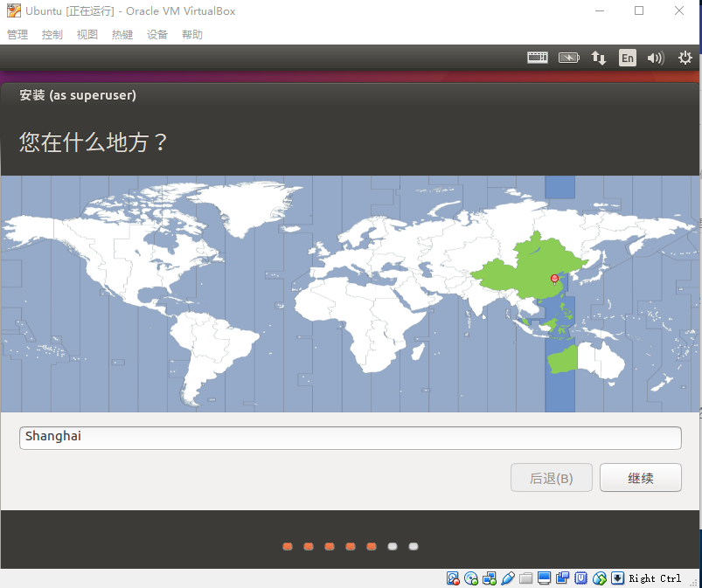This screenshot has width=702, height=588.
Task: Open the 视图 menu
Action: (x=87, y=34)
